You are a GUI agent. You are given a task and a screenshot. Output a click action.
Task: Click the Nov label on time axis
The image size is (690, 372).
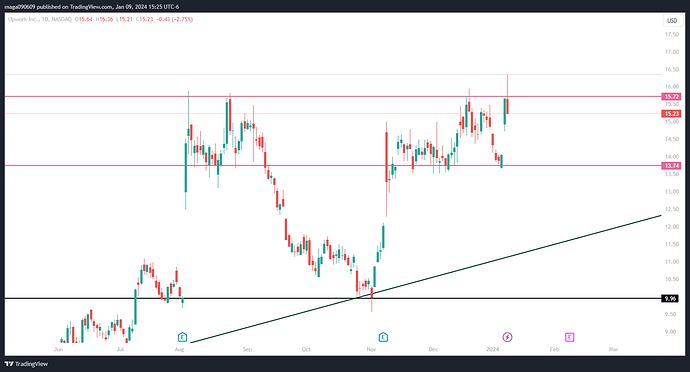[x=371, y=349]
